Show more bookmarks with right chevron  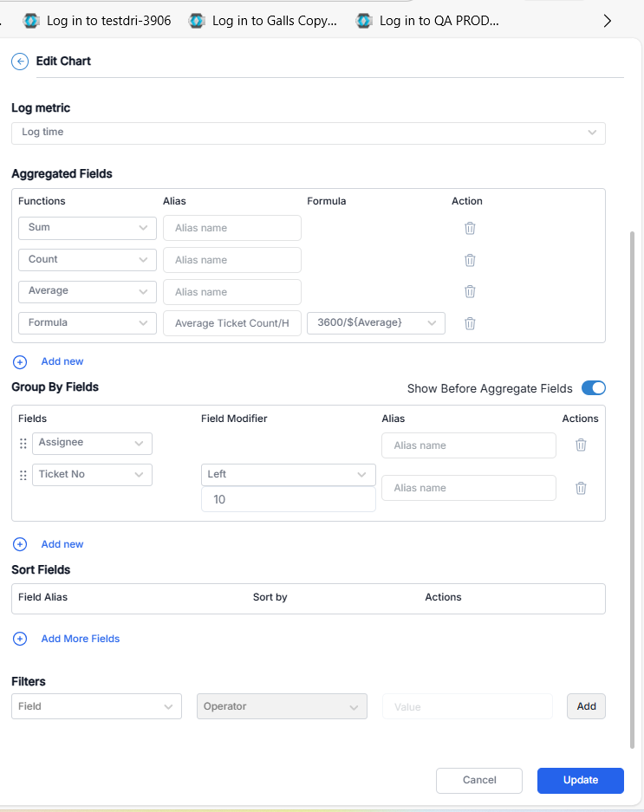[608, 21]
